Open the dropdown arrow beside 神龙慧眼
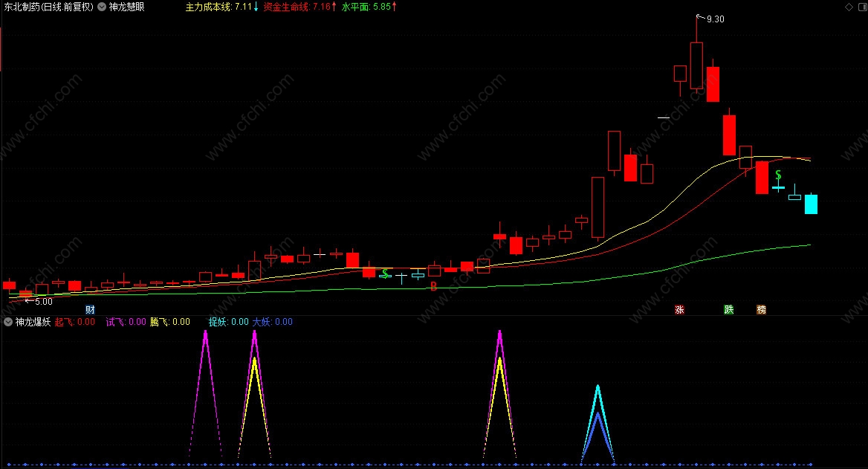 coord(102,7)
